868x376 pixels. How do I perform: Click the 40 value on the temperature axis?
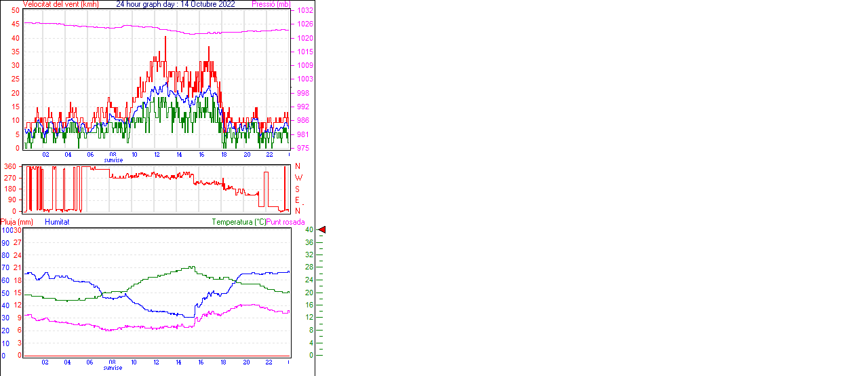click(309, 230)
